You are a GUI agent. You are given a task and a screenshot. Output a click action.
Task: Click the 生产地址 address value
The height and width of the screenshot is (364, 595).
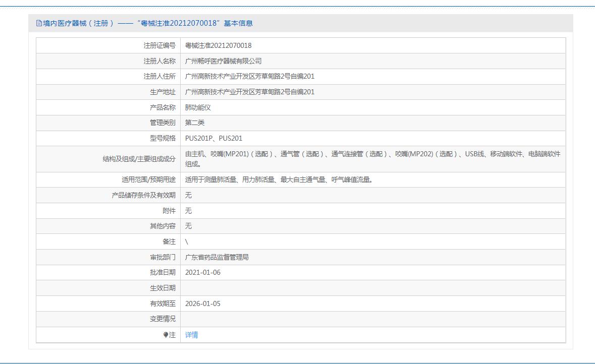[250, 92]
